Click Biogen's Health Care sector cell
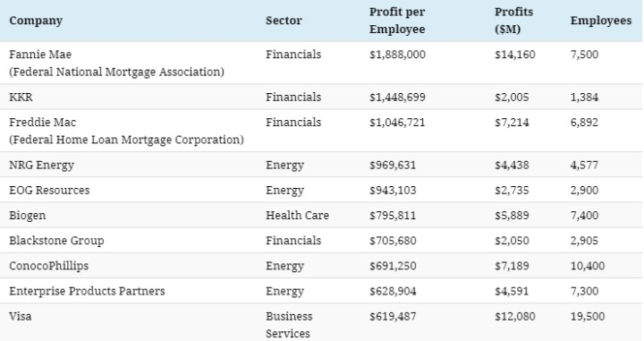 [x=297, y=216]
